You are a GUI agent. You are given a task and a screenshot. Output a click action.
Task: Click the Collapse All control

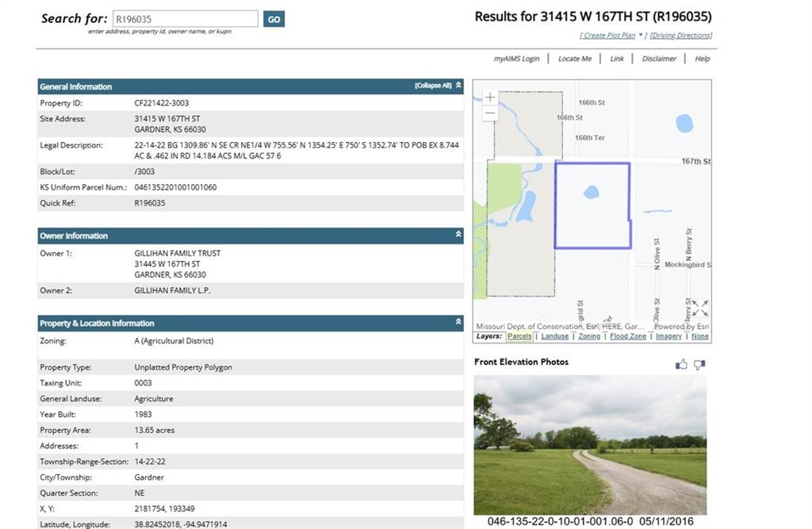pyautogui.click(x=434, y=86)
